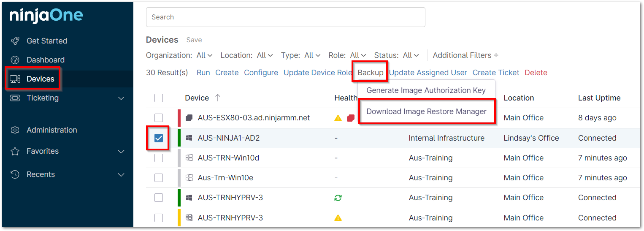
Task: Open device AUS-ESX80-03.ad.ninjarmm.net
Action: tap(254, 118)
